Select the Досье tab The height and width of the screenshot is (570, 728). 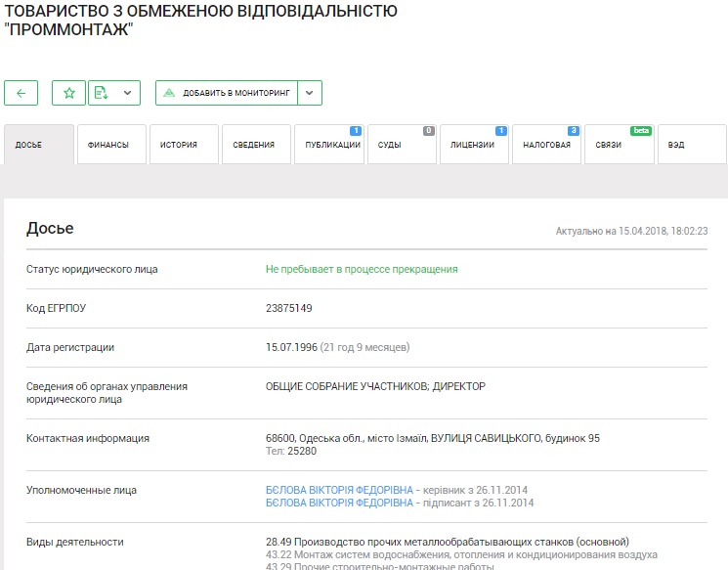38,145
